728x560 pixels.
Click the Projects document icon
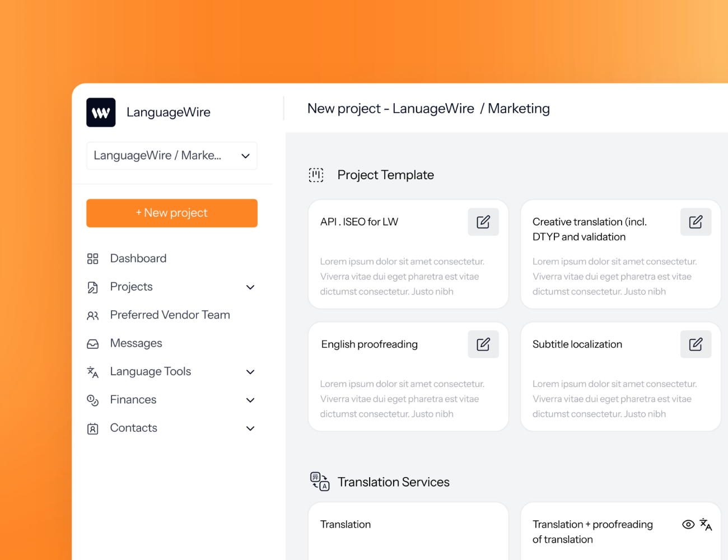point(93,287)
